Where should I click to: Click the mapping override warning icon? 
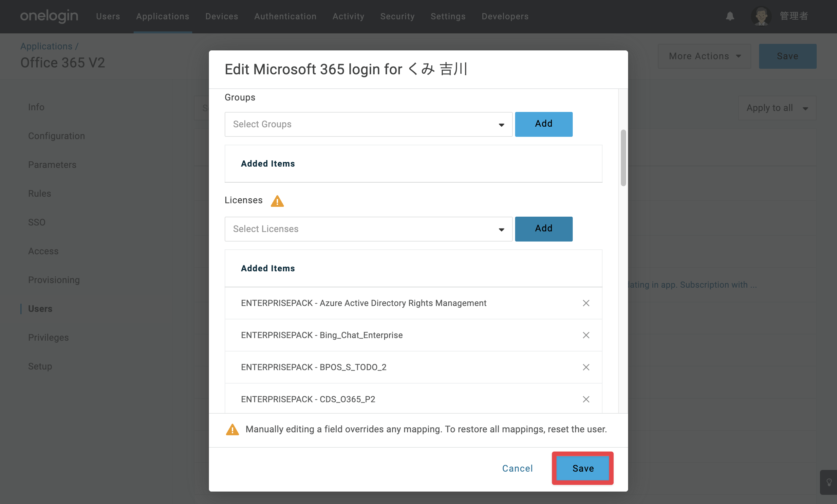tap(232, 429)
